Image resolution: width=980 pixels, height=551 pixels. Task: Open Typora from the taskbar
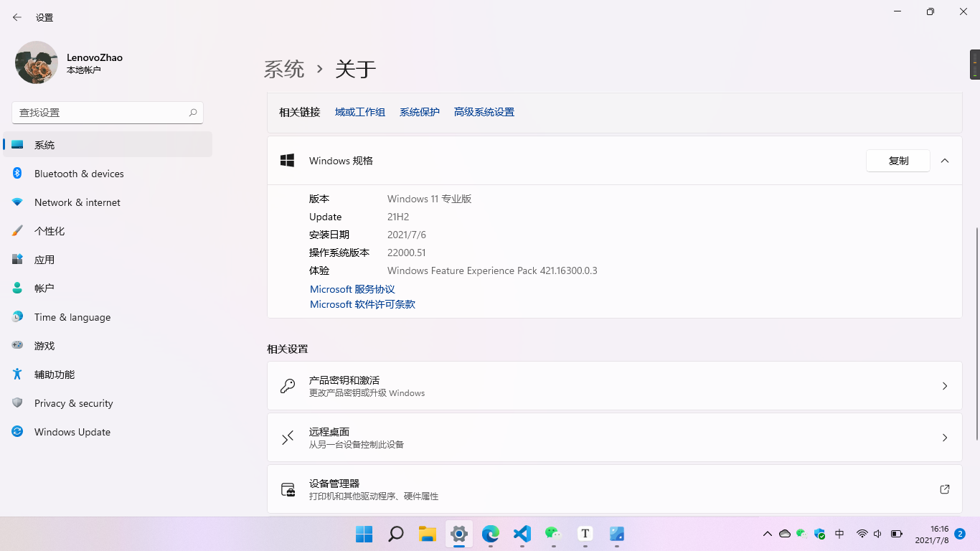click(585, 534)
